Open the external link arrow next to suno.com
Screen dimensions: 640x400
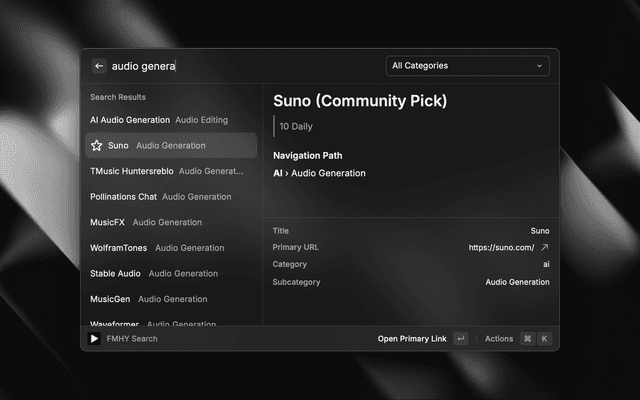[x=544, y=247]
